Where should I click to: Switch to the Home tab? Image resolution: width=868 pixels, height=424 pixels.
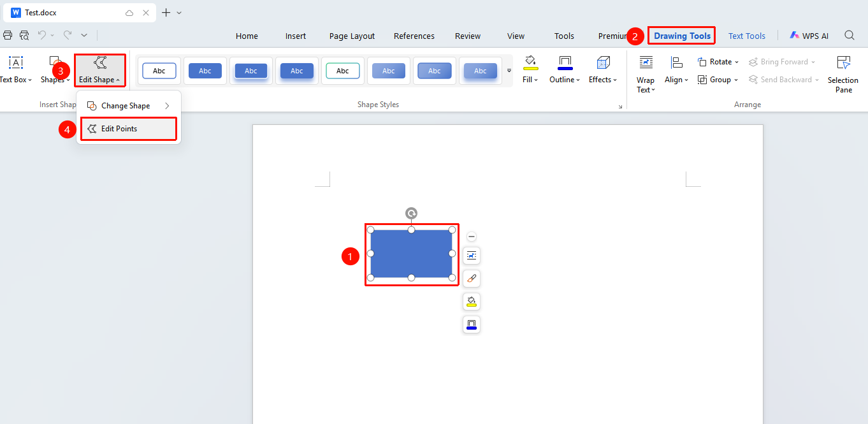[247, 36]
